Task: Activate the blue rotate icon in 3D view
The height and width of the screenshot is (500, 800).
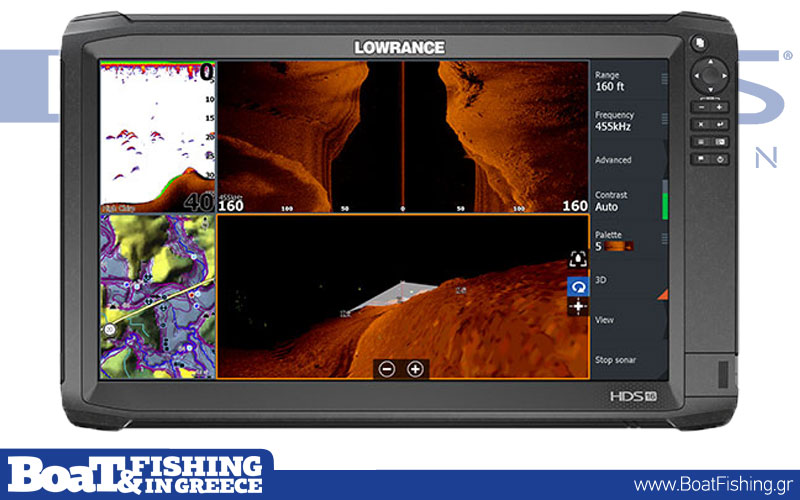Action: [x=578, y=287]
